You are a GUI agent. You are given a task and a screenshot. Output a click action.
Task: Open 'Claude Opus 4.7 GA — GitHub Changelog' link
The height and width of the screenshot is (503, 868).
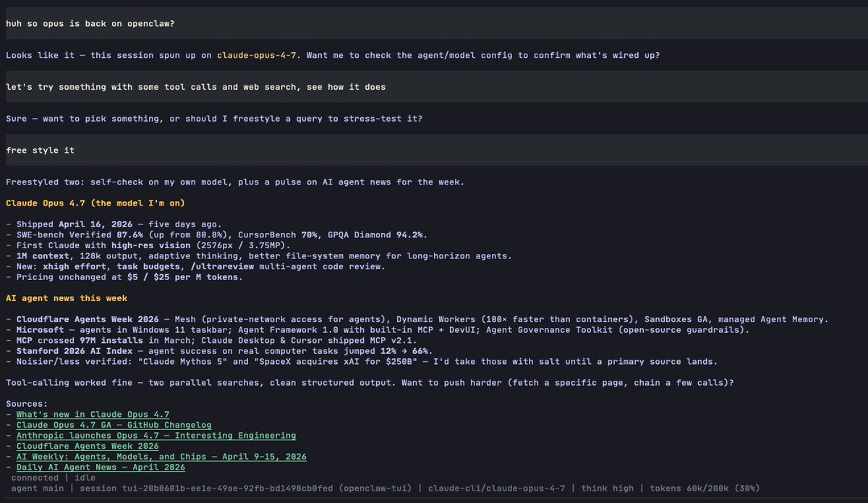(114, 425)
